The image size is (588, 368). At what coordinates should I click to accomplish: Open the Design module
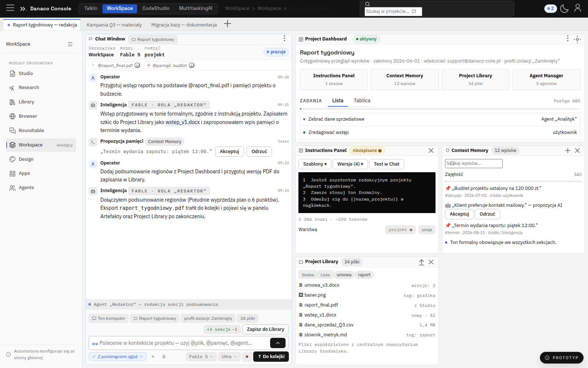coord(41,159)
